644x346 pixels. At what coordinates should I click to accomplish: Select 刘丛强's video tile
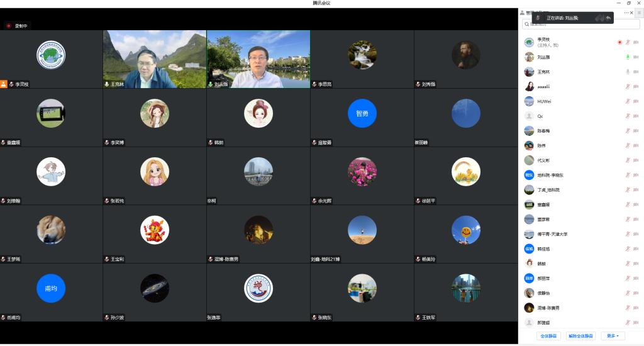point(258,59)
